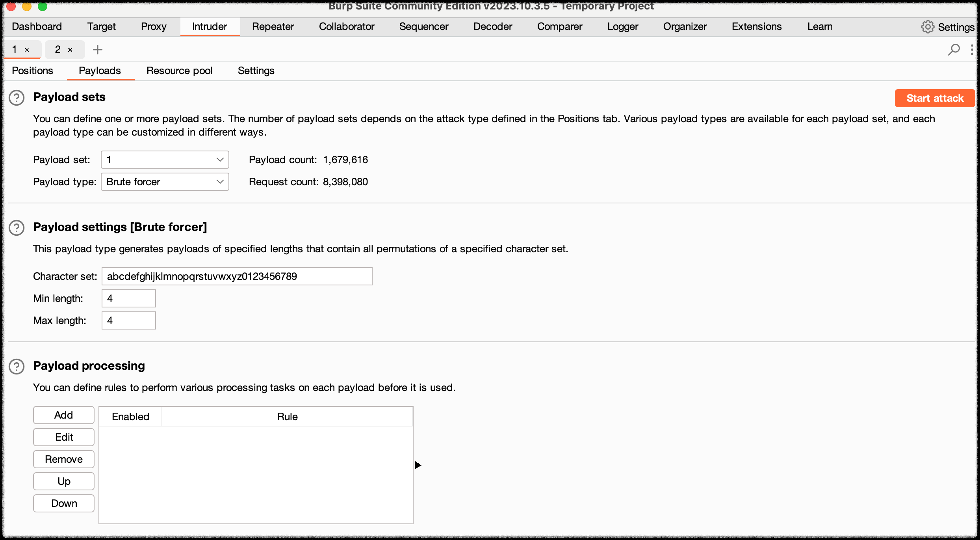The image size is (980, 540).
Task: Click the Remove rule button
Action: [x=63, y=459]
